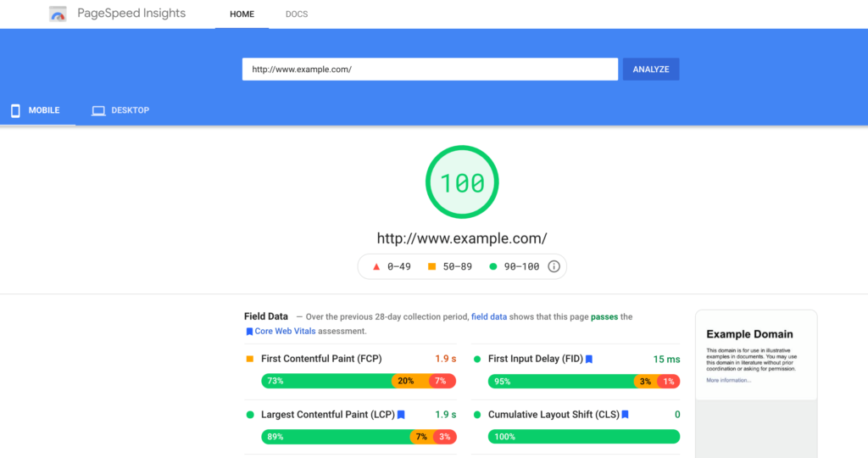Click the PageSpeed Insights logo icon
The height and width of the screenshot is (458, 868).
coord(58,14)
